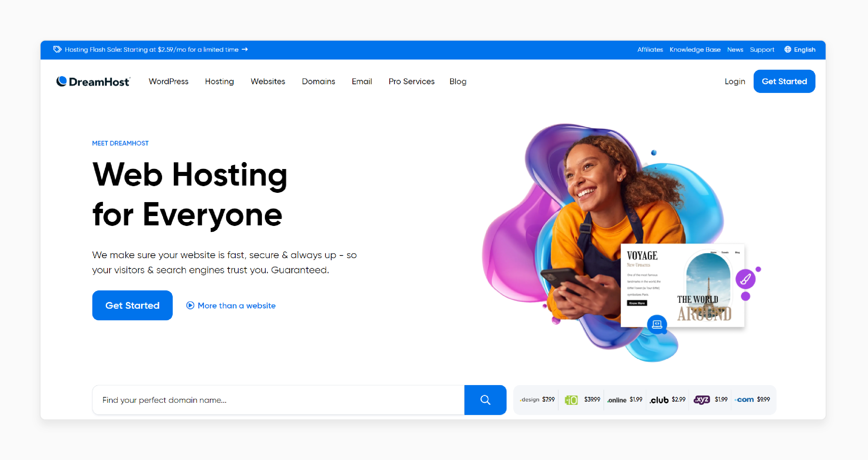Click the monitor/screen icon near bottom right
This screenshot has width=868, height=460.
coord(656,324)
